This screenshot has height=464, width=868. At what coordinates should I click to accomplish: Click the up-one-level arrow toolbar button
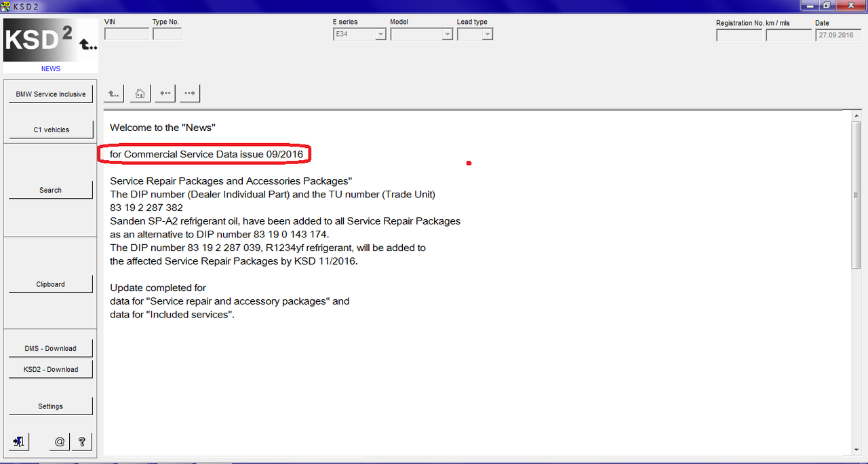pyautogui.click(x=114, y=94)
